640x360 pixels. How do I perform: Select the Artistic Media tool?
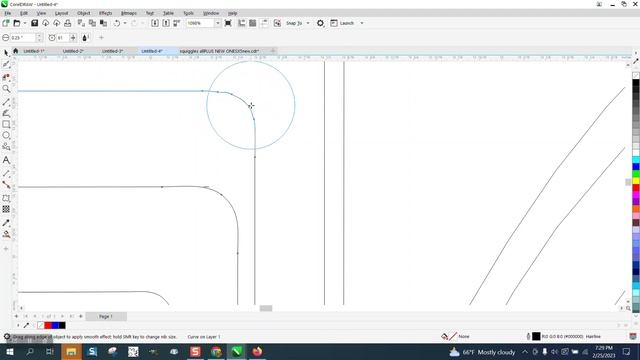pos(6,113)
